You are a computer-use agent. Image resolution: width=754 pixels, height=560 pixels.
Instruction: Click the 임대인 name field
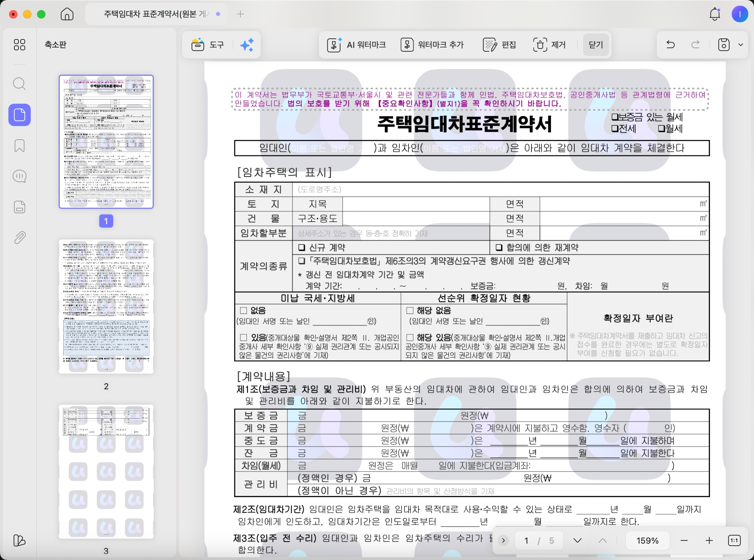pos(331,148)
